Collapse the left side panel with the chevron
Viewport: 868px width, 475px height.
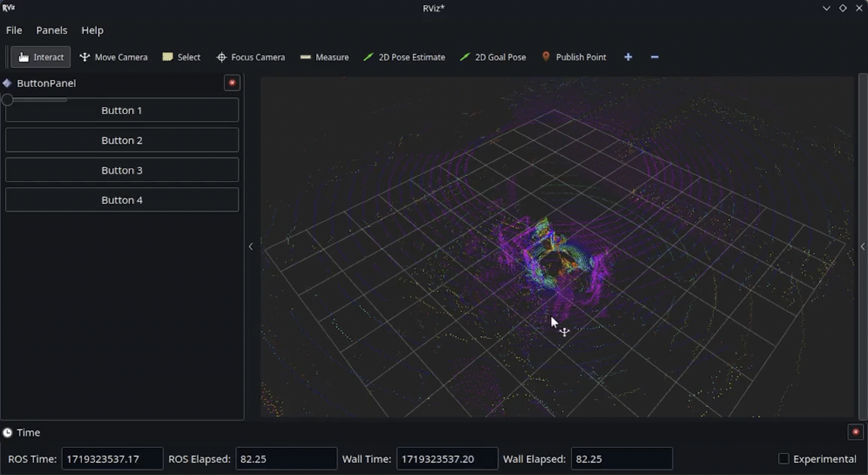coord(251,247)
